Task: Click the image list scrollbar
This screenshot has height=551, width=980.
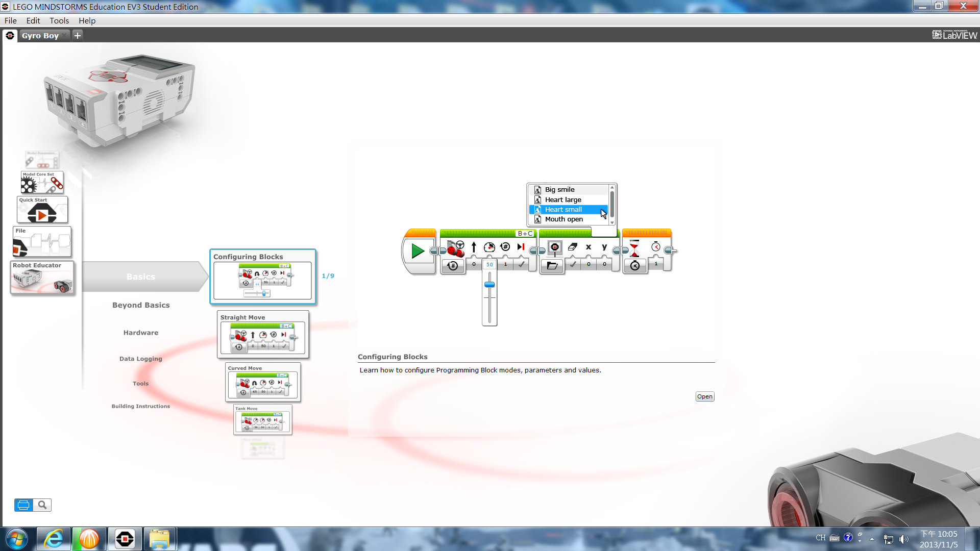Action: (612, 204)
